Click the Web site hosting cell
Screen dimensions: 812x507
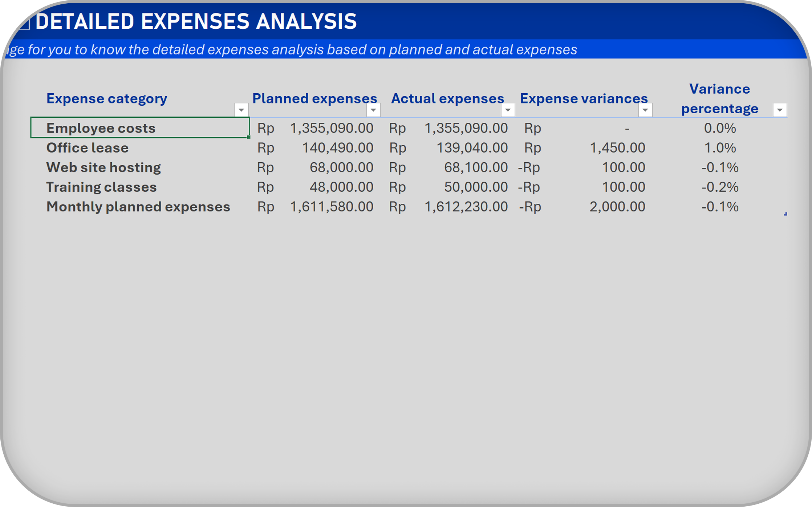[x=103, y=167]
